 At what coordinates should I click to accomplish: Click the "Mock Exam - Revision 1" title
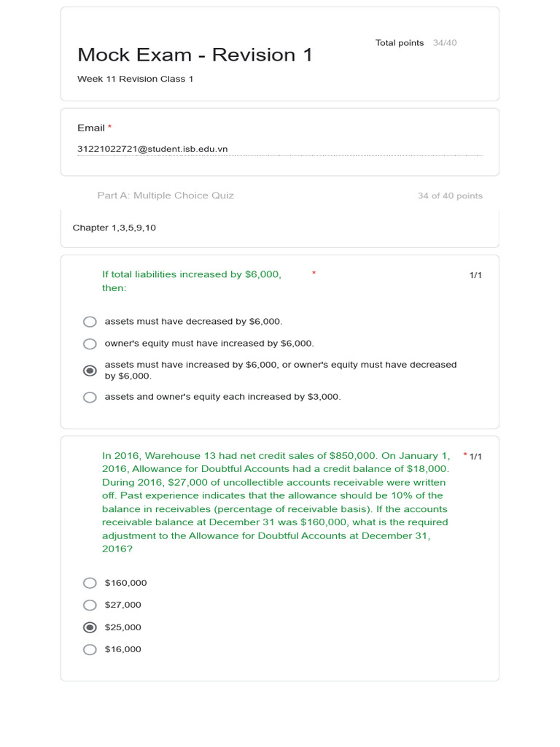point(195,55)
